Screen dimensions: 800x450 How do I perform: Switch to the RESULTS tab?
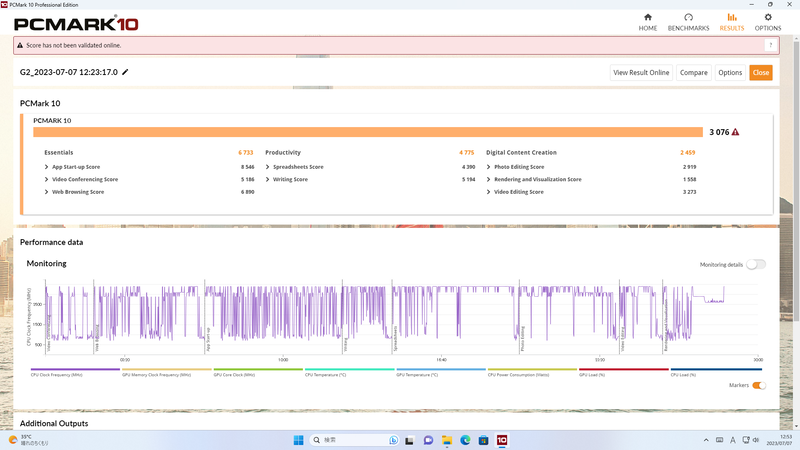click(x=732, y=22)
